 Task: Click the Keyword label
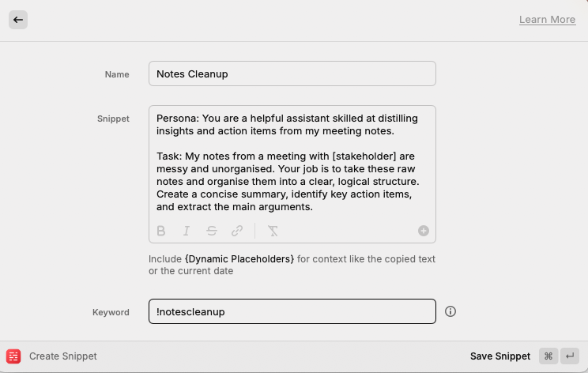pyautogui.click(x=111, y=312)
